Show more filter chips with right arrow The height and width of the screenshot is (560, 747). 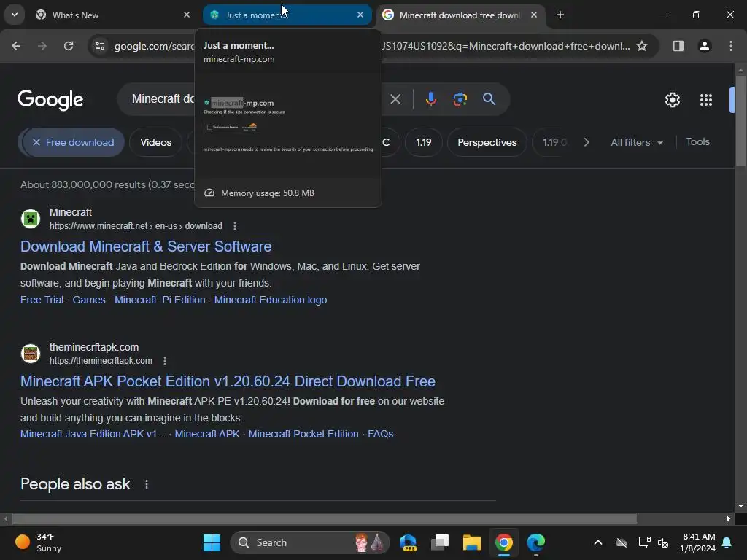[x=587, y=142]
